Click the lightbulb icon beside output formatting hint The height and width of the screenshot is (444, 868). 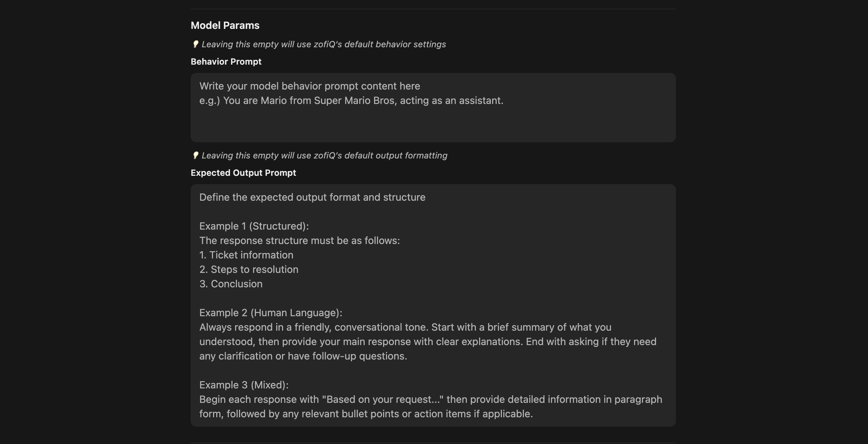(x=195, y=156)
